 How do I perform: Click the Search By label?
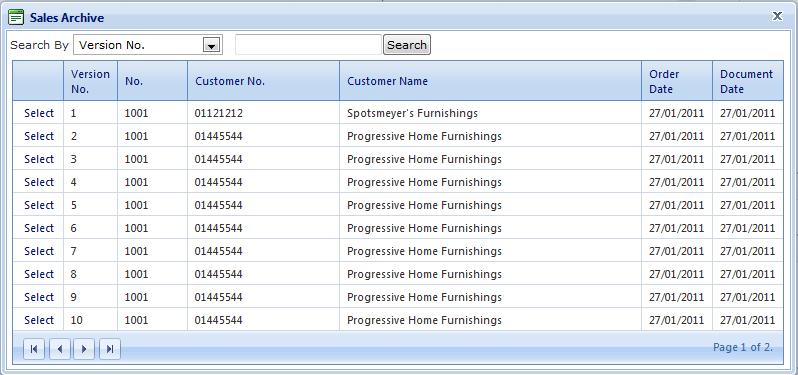click(x=39, y=45)
